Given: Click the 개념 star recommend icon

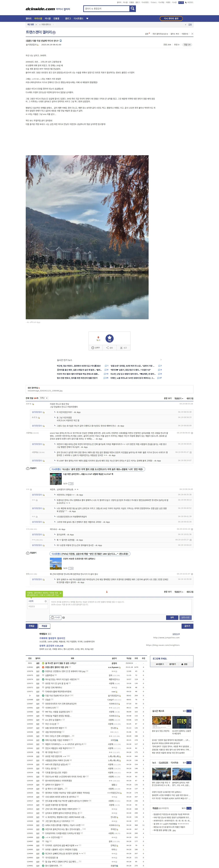Looking at the screenshot, I should coord(110,339).
